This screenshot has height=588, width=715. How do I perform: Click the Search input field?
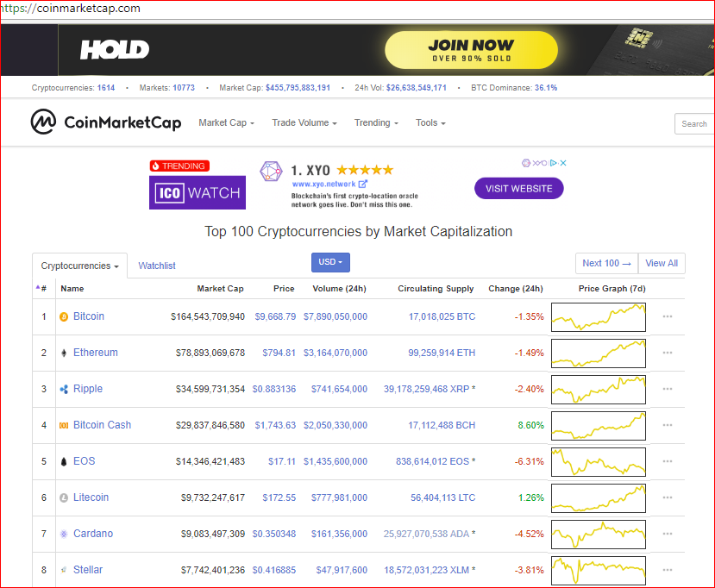tap(694, 123)
